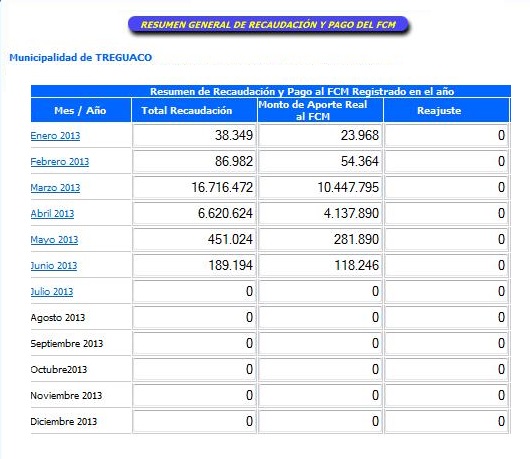Open the Junio 2013 link
The width and height of the screenshot is (530, 459).
54,266
